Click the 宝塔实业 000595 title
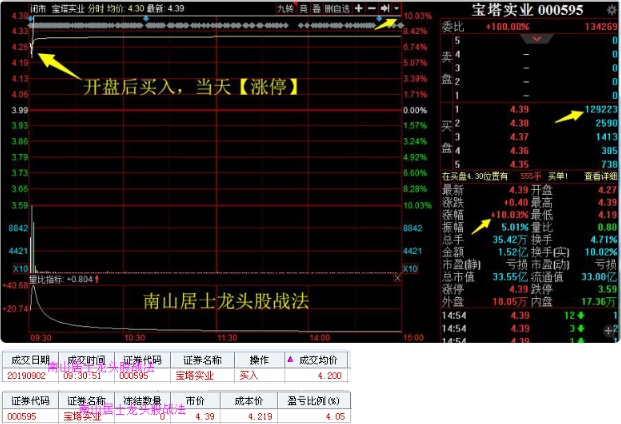Viewport: 621px width, 424px height. [527, 10]
